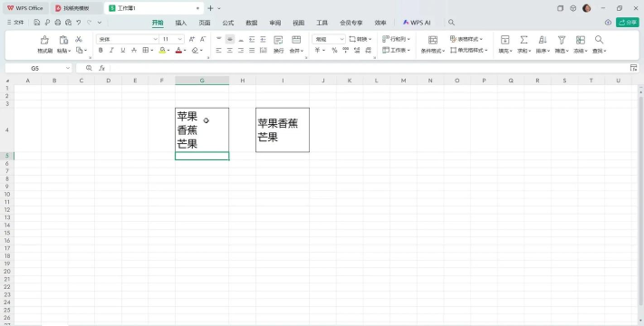Switch to the Page (页面) tab
Image resolution: width=644 pixels, height=326 pixels.
205,23
